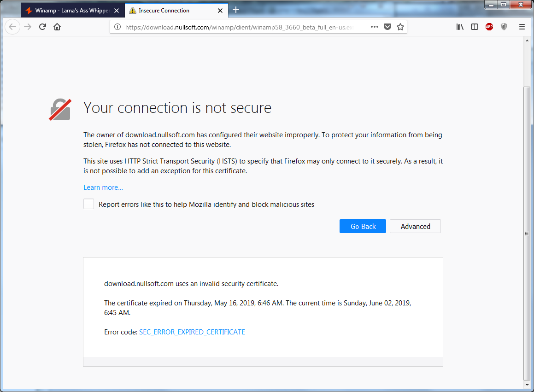Open the Adblock Plus extension icon
534x392 pixels.
point(489,27)
